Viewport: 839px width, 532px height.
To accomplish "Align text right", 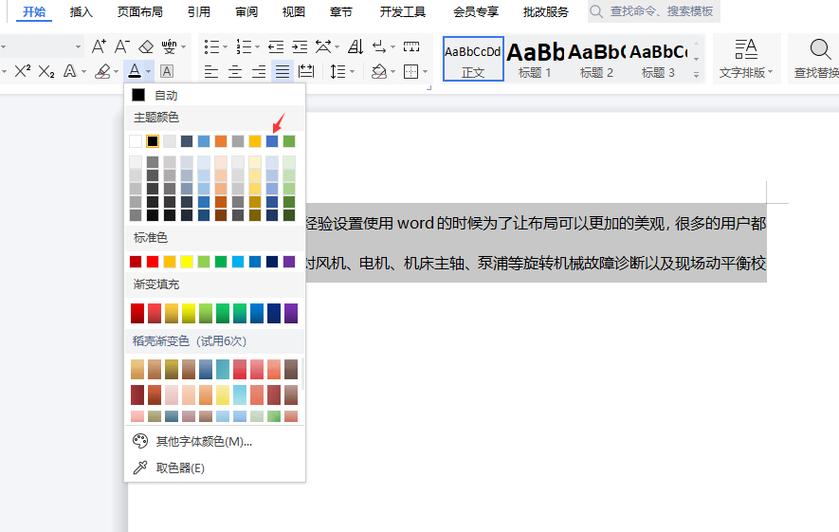I will 258,71.
